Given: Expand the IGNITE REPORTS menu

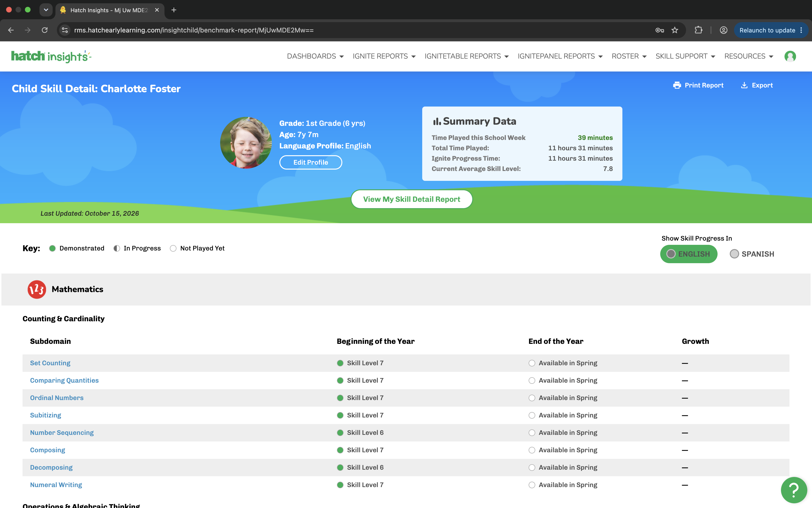Looking at the screenshot, I should pos(384,56).
